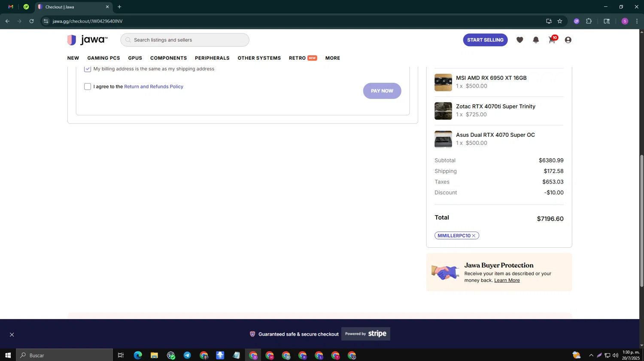Open the notifications bell
This screenshot has width=644, height=361.
[x=536, y=40]
